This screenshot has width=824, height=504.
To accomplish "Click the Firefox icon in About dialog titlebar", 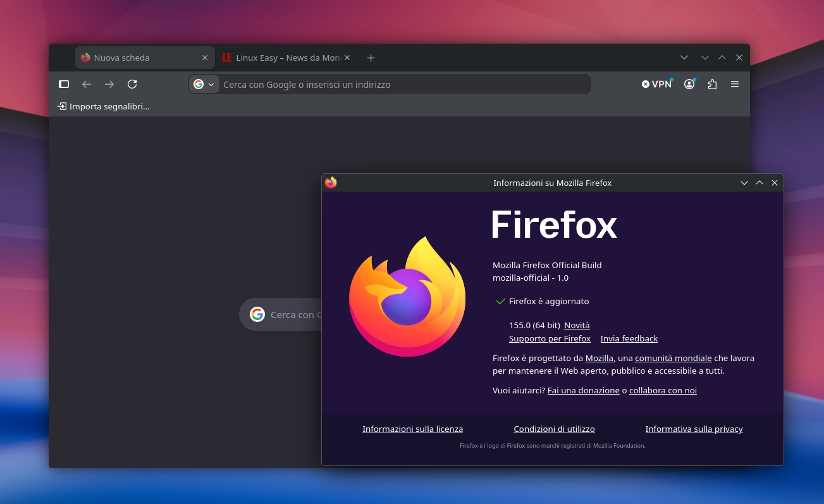I will [331, 183].
